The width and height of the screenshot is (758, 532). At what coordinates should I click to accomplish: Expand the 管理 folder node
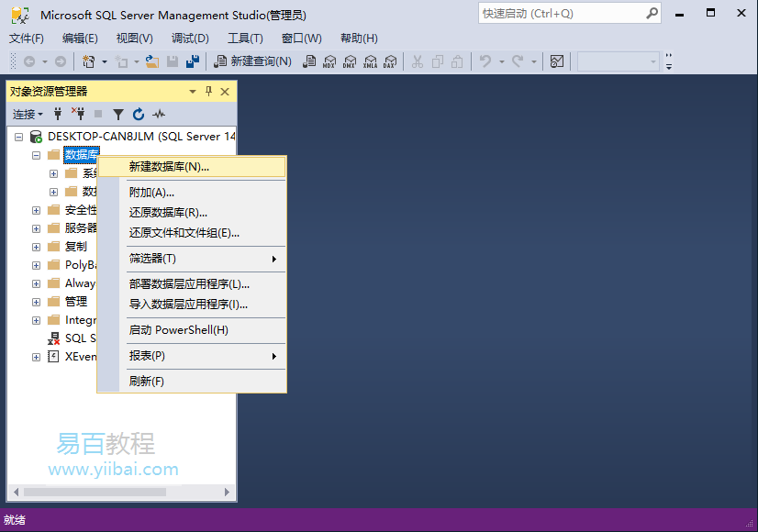(x=36, y=302)
